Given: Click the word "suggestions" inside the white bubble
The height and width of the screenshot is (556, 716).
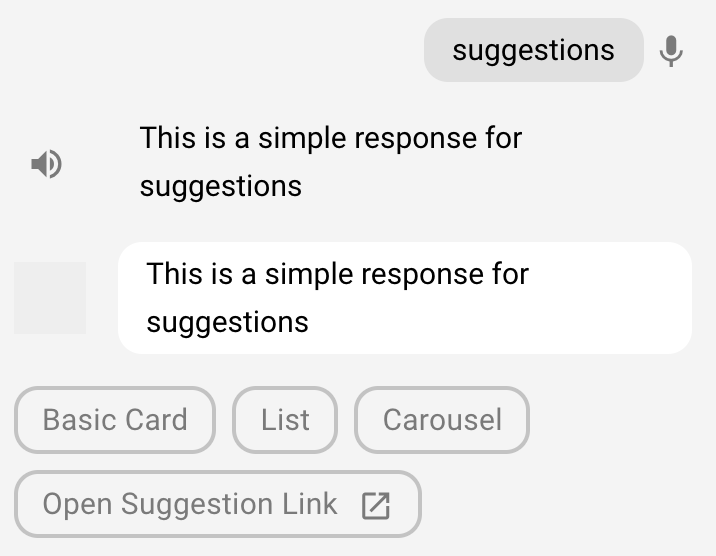Looking at the screenshot, I should pos(227,323).
